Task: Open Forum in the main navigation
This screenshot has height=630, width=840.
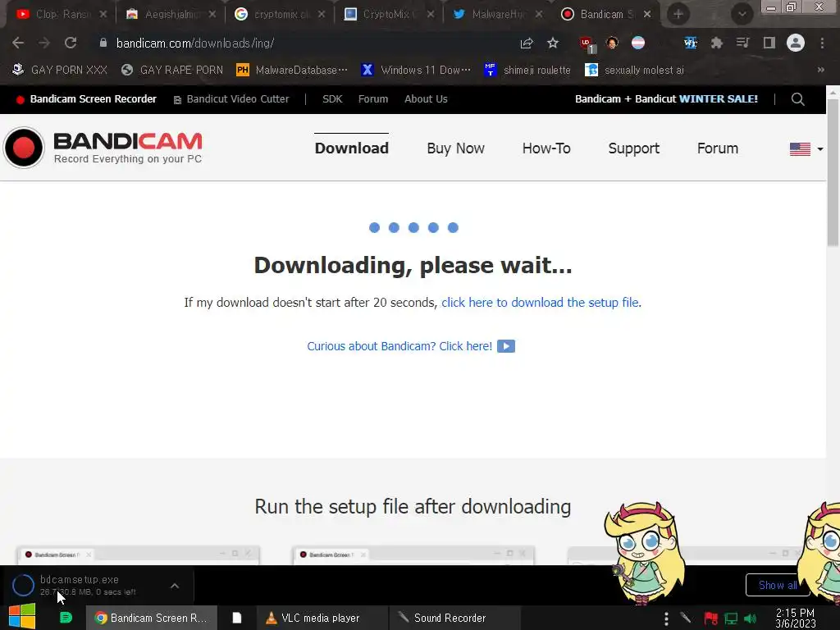Action: (717, 148)
